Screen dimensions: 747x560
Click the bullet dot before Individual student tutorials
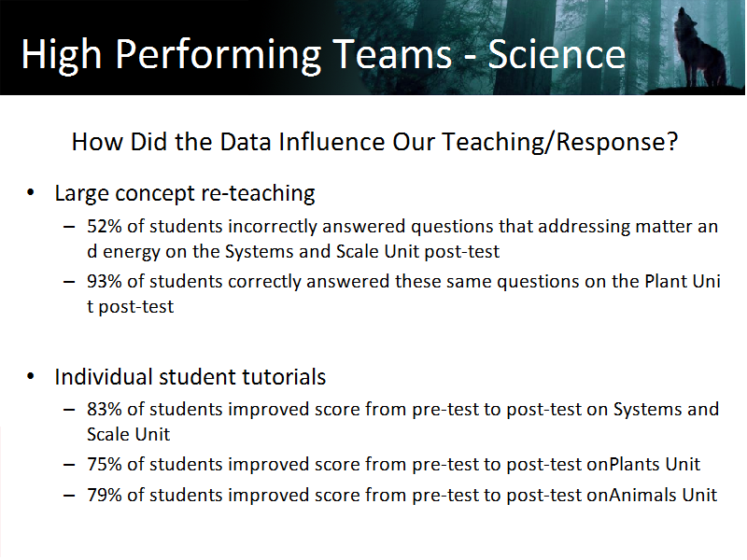point(31,376)
